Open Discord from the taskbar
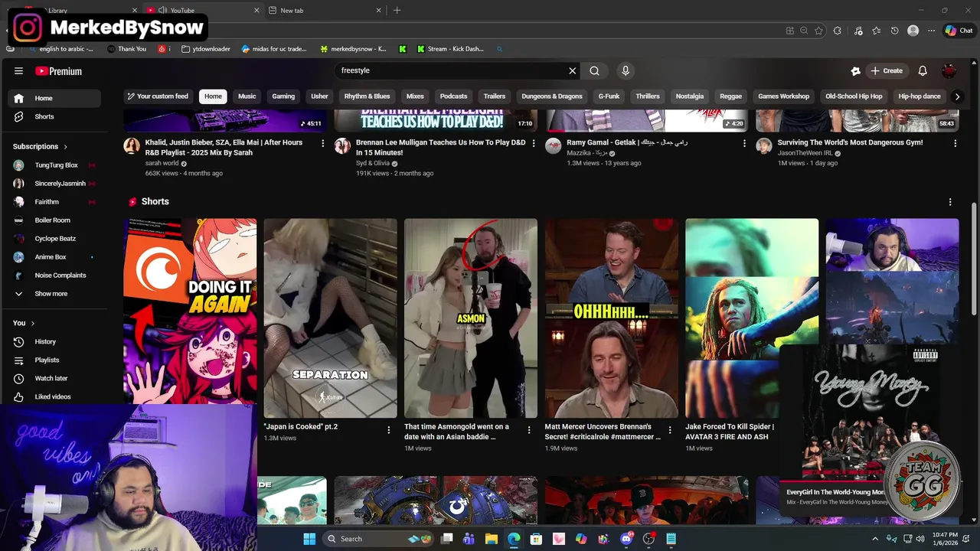 click(x=627, y=539)
